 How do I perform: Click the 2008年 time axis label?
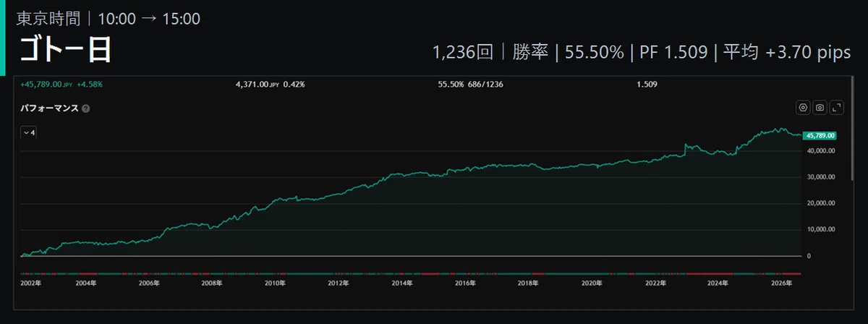pyautogui.click(x=212, y=284)
